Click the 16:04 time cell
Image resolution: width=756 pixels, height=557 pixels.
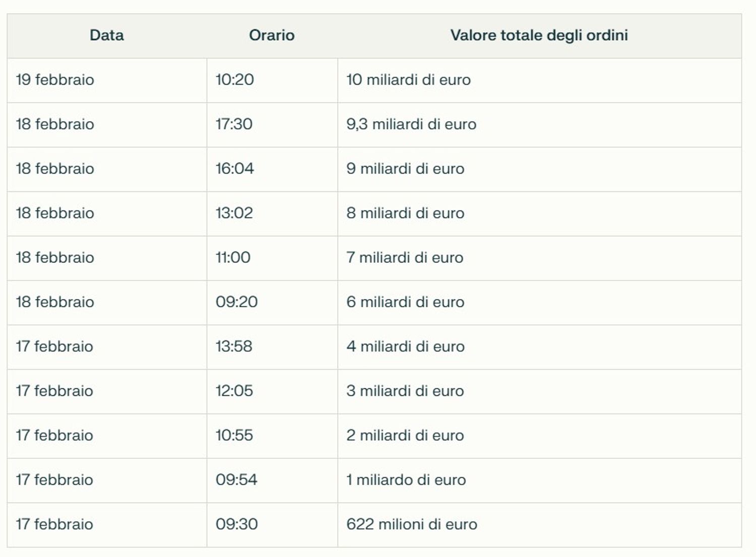coord(235,169)
